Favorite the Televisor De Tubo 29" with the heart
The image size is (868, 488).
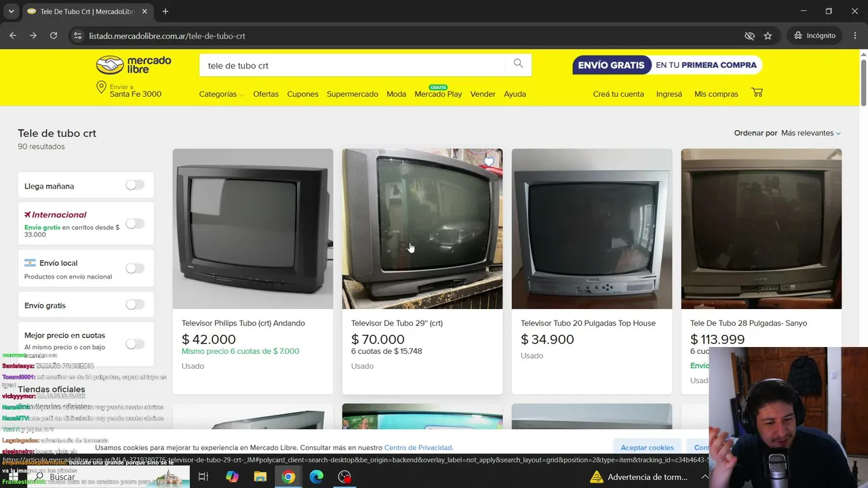[489, 162]
